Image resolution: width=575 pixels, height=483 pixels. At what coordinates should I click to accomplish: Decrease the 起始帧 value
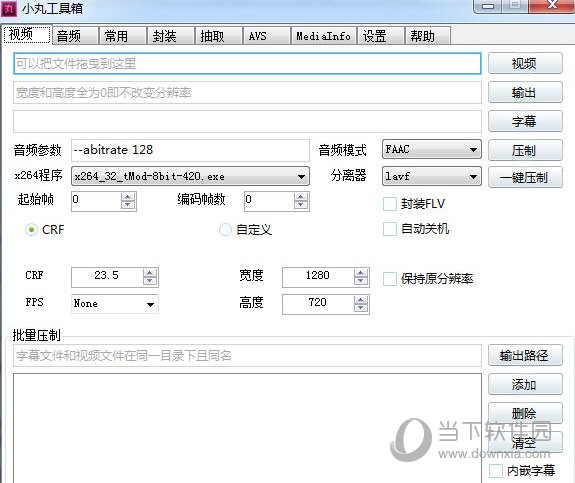[x=128, y=205]
